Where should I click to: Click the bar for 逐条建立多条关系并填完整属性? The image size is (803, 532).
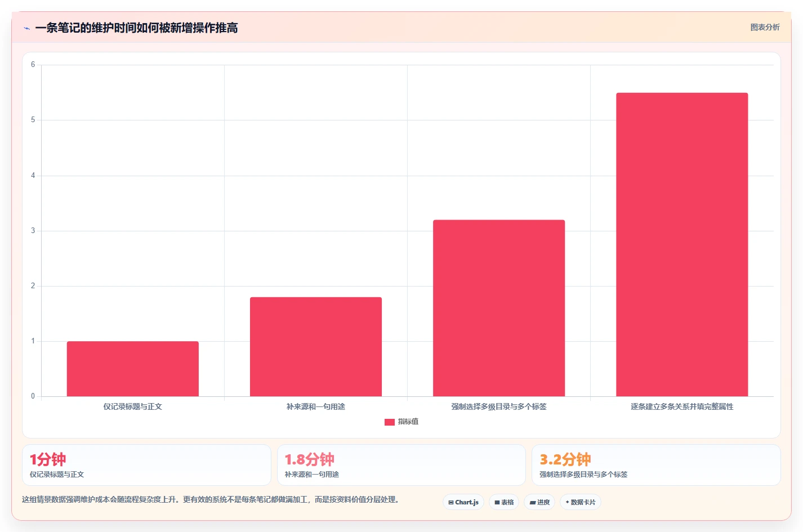point(682,244)
